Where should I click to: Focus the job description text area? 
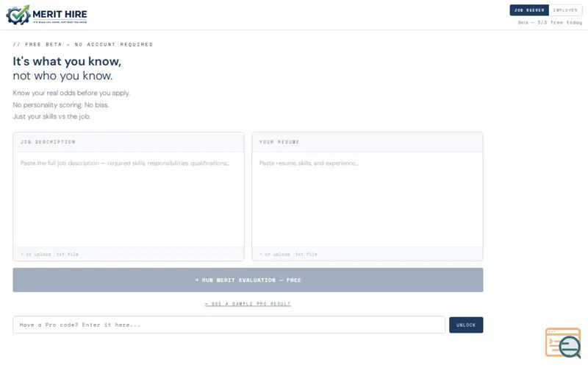pyautogui.click(x=129, y=199)
